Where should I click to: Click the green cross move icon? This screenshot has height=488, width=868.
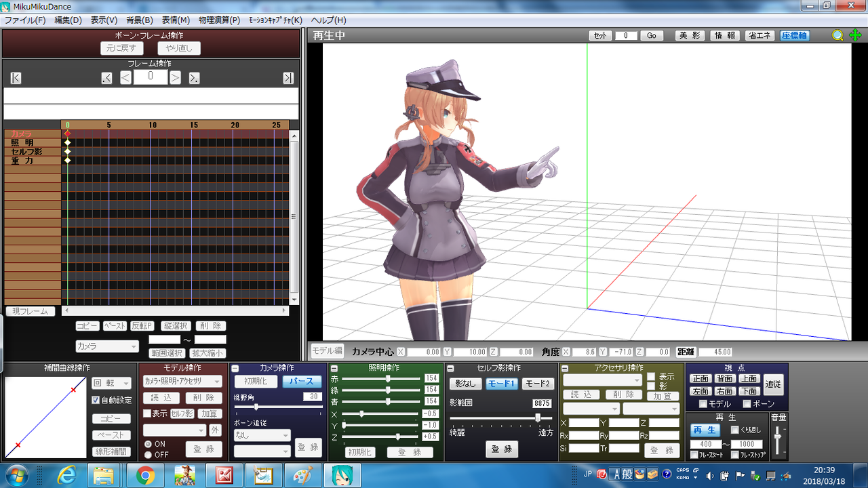[x=855, y=36]
